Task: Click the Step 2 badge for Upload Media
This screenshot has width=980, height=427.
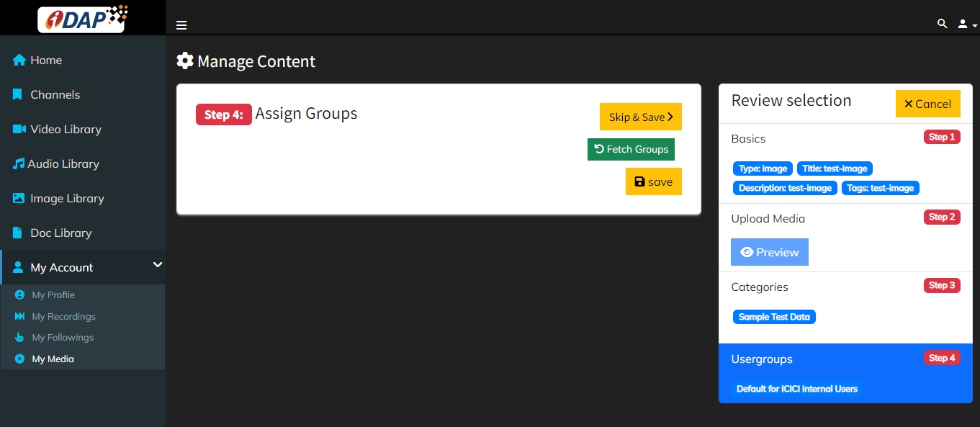Action: click(x=942, y=217)
